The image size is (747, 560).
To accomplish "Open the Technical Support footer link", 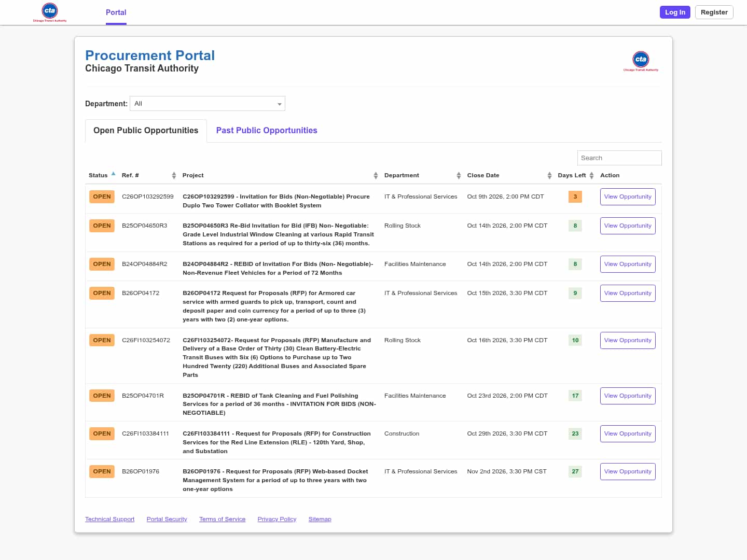I will point(109,520).
